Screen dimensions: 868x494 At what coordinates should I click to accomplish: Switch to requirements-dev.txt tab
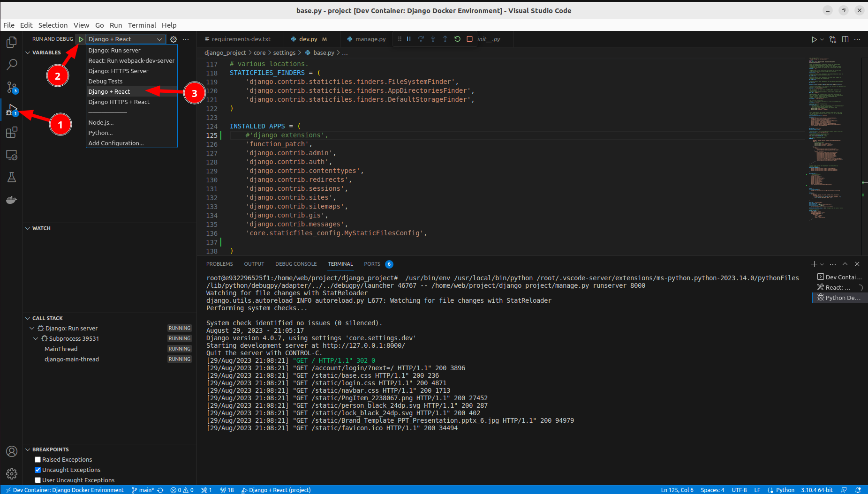coord(241,39)
